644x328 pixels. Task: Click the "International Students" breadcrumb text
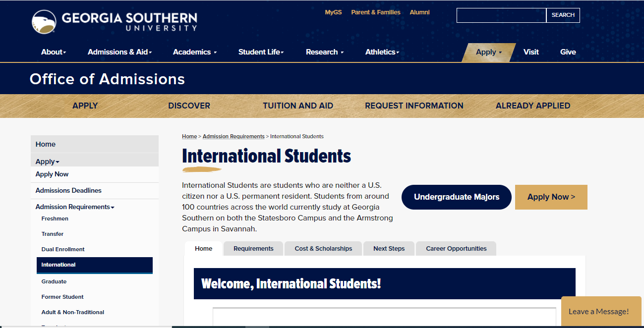click(x=297, y=136)
